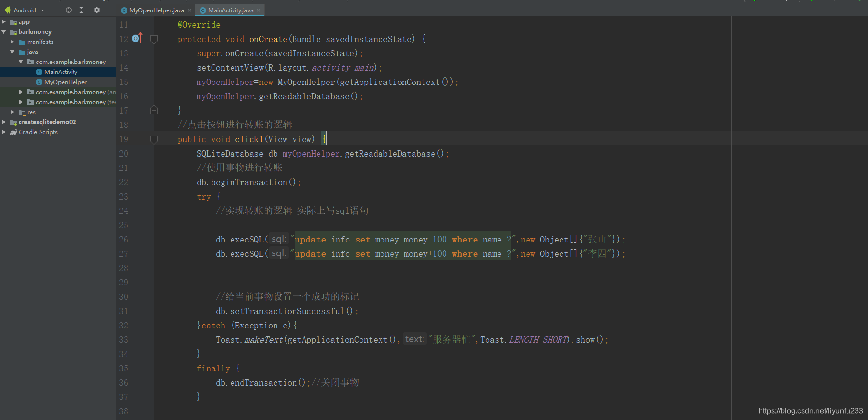Click the MainActivity class icon in tree

click(x=39, y=72)
